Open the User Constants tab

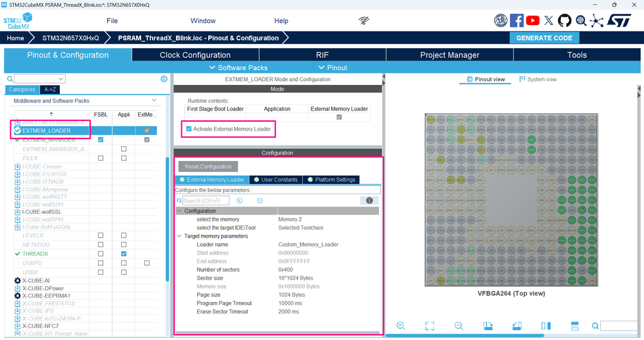(x=276, y=180)
